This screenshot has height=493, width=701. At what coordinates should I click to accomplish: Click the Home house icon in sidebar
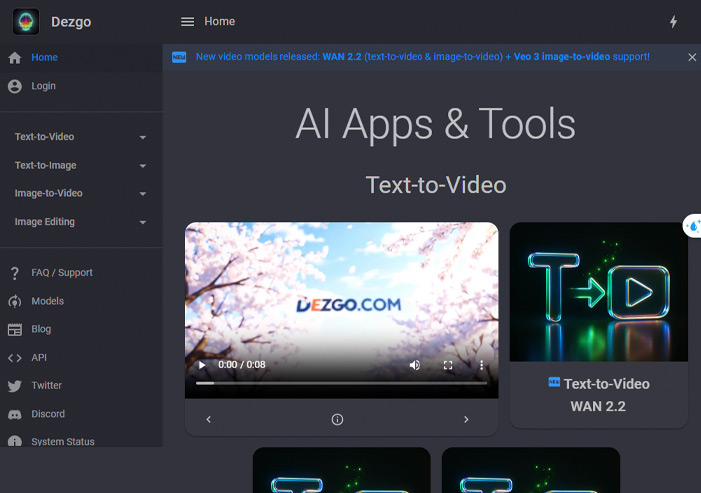(15, 58)
